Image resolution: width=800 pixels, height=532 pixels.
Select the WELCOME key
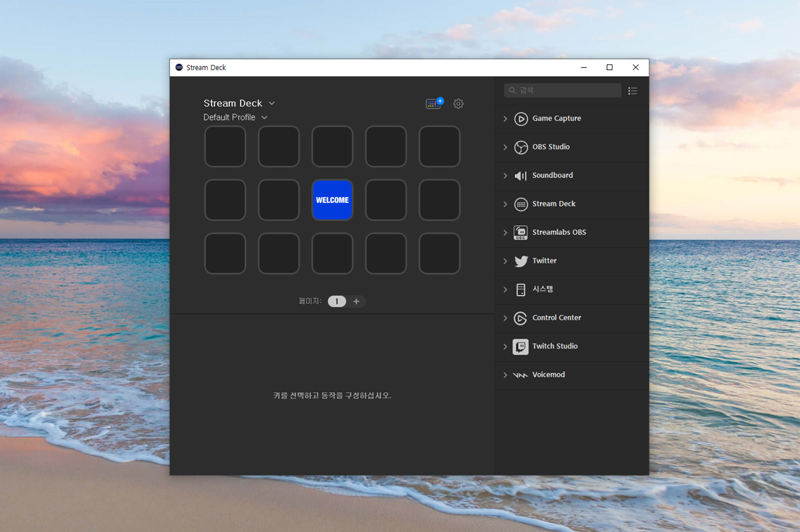[332, 200]
